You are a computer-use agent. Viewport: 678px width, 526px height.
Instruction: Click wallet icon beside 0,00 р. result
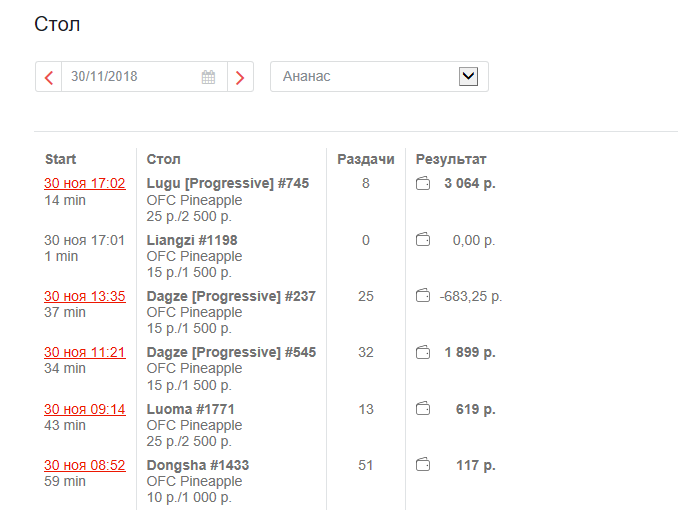pos(424,240)
